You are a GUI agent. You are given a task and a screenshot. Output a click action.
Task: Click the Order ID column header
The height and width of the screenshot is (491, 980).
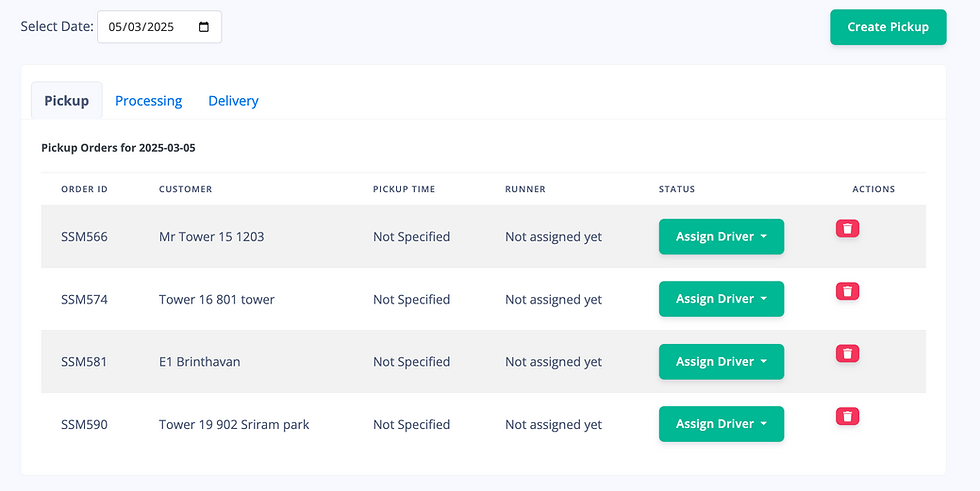pos(84,189)
